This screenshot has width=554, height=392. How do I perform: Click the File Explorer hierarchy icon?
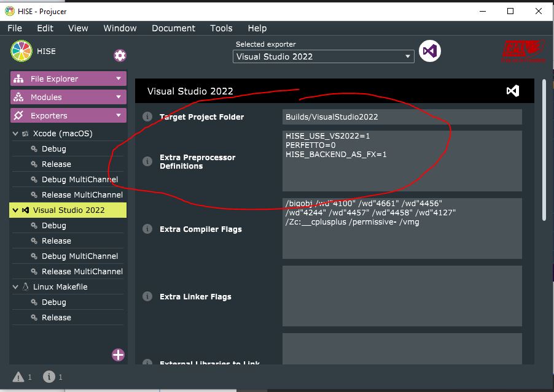click(18, 79)
